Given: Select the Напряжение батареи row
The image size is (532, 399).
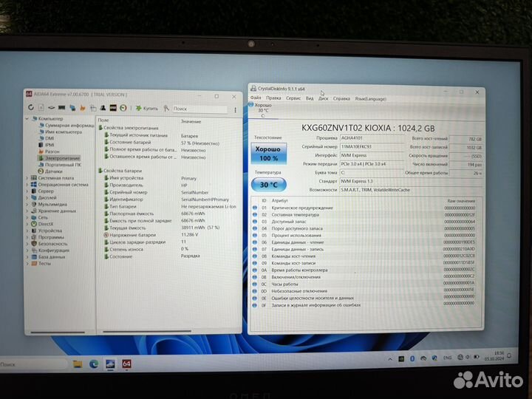Looking at the screenshot, I should coord(169,235).
